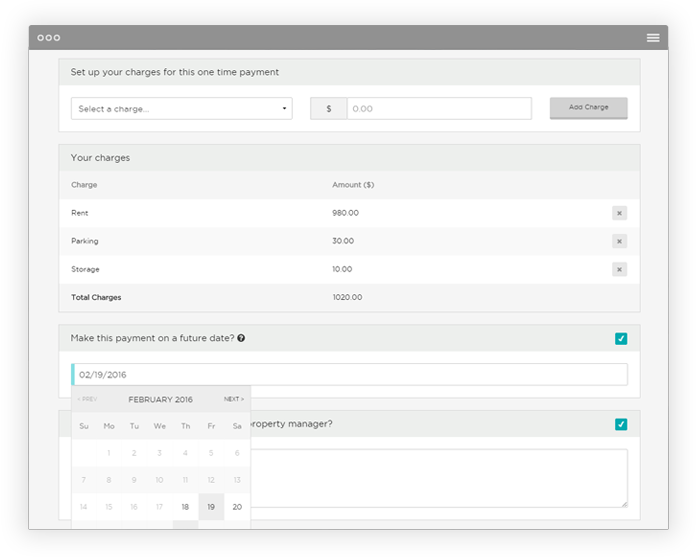Click the 1020.00 total charges value
Image resolution: width=697 pixels, height=559 pixels.
point(347,297)
